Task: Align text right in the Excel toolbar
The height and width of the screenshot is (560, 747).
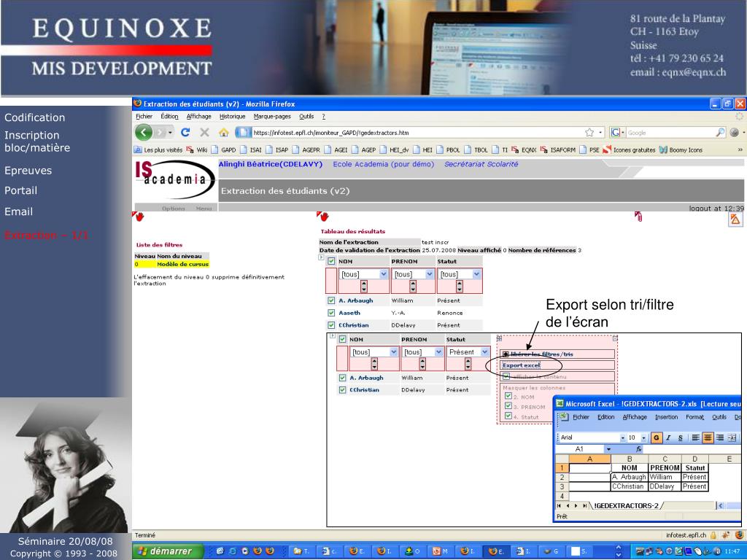Action: click(720, 437)
